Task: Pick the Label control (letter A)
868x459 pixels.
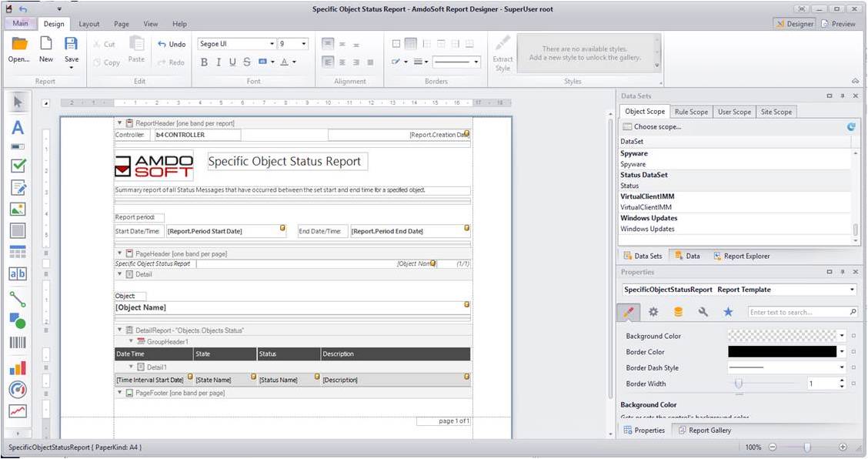Action: coord(18,128)
